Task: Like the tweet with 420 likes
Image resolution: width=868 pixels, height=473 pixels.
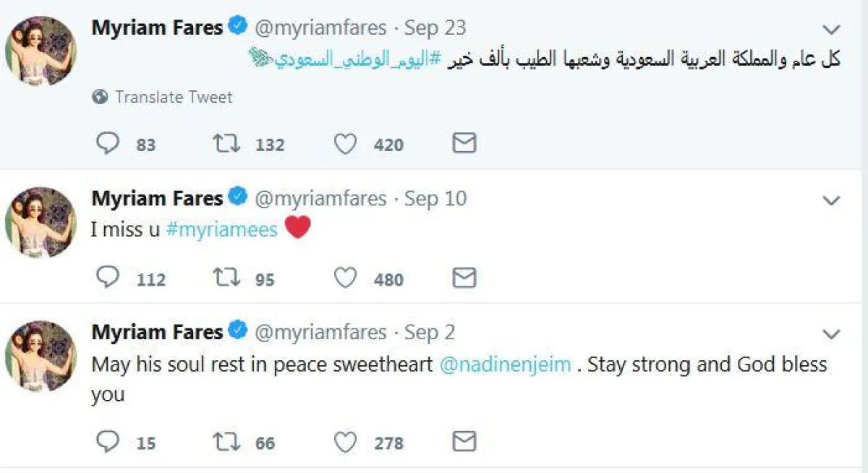Action: (346, 144)
